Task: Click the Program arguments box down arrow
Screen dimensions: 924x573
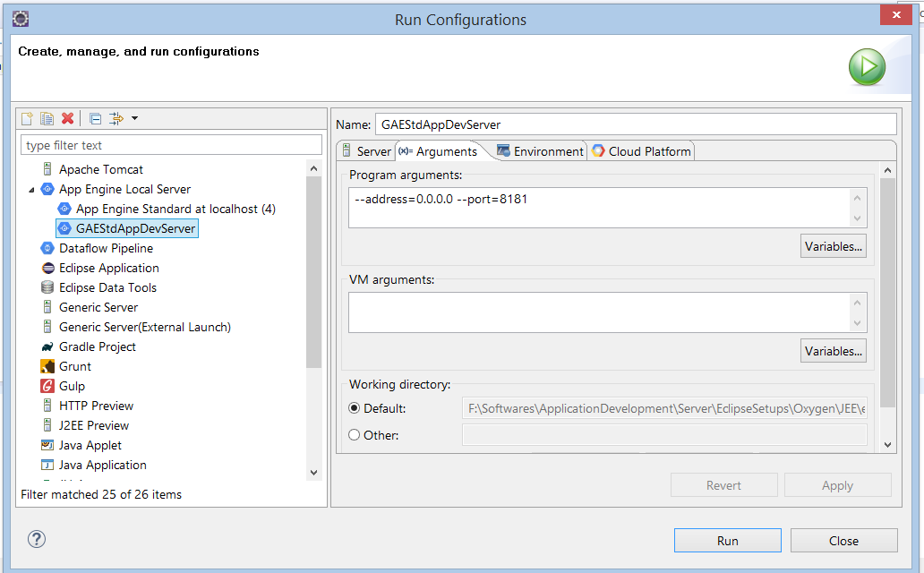Action: pyautogui.click(x=858, y=218)
